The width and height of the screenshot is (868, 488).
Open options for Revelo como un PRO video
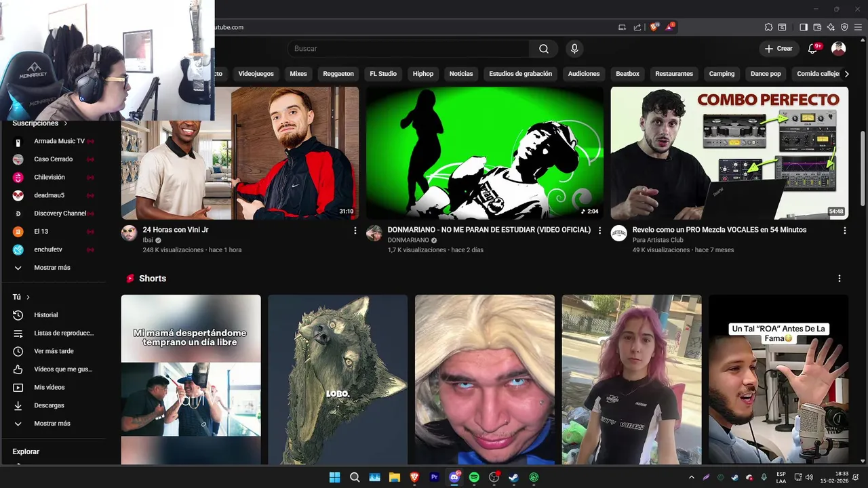click(x=844, y=230)
